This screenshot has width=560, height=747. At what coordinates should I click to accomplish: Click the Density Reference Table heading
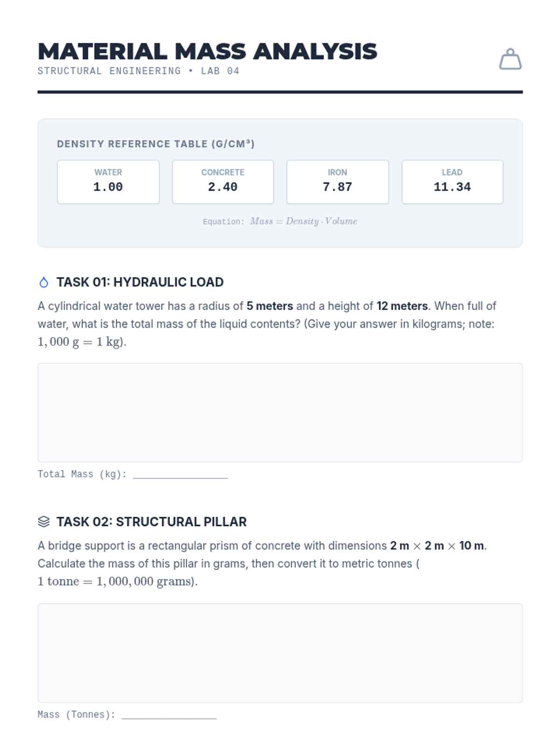click(156, 144)
